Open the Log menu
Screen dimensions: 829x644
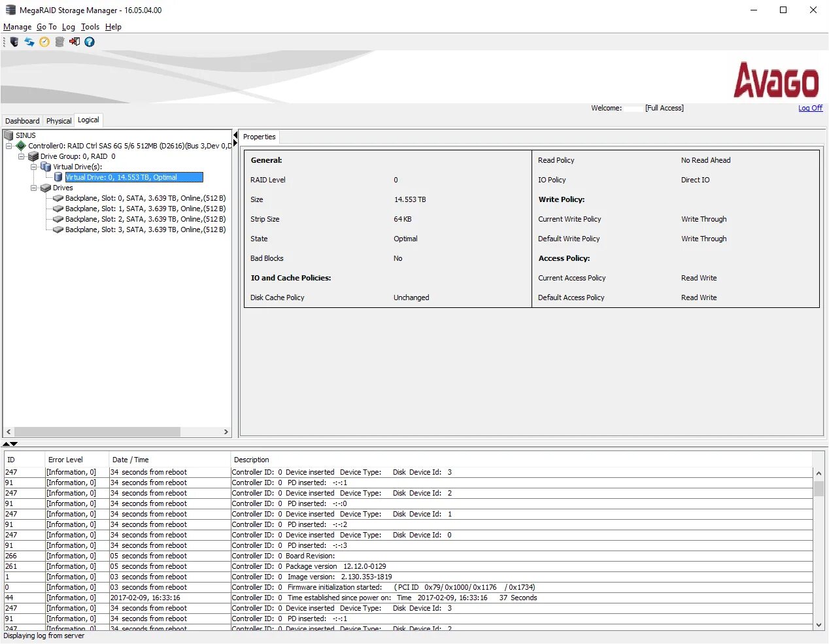tap(69, 27)
